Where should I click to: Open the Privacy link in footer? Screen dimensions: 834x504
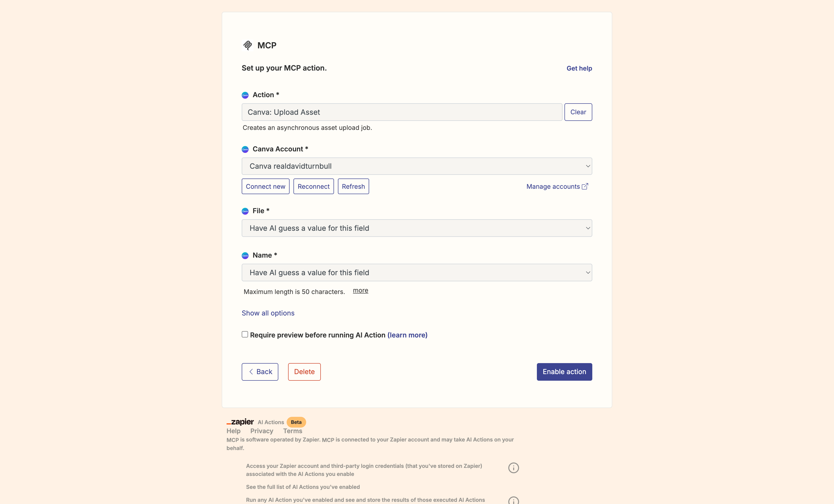click(262, 431)
